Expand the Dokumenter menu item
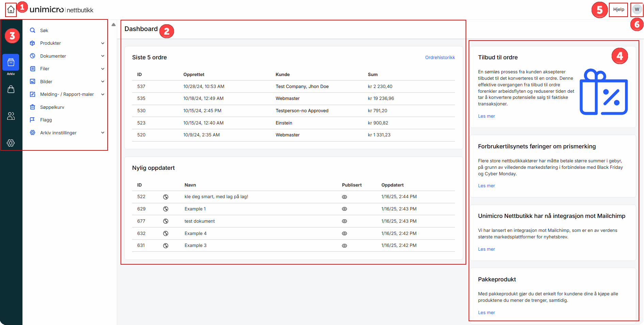Image resolution: width=644 pixels, height=325 pixels. click(103, 56)
